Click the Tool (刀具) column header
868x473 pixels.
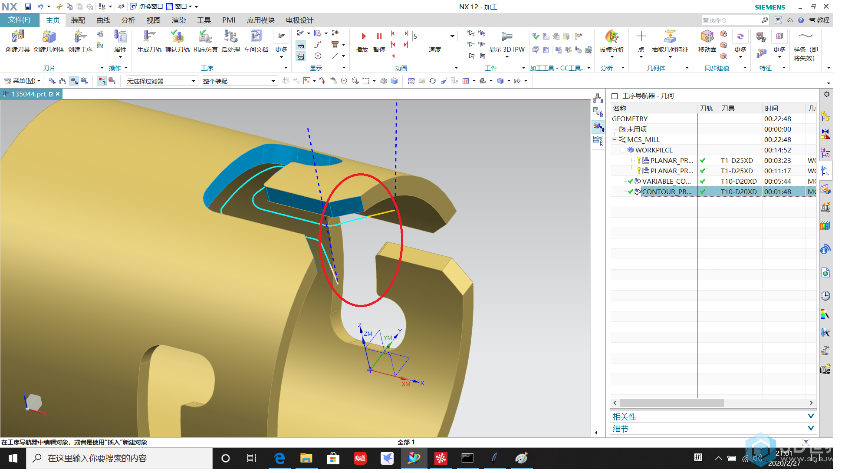coord(740,108)
